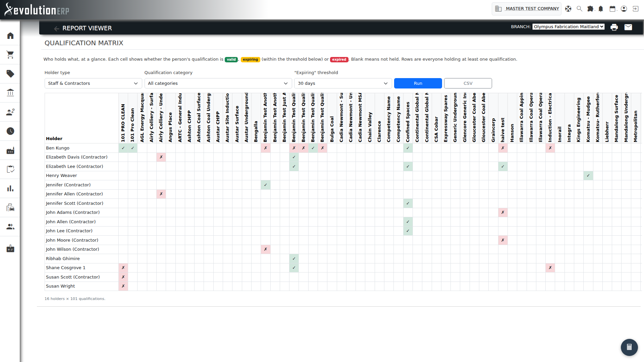Open the bank building sidebar icon
The image size is (644, 362).
tap(10, 93)
